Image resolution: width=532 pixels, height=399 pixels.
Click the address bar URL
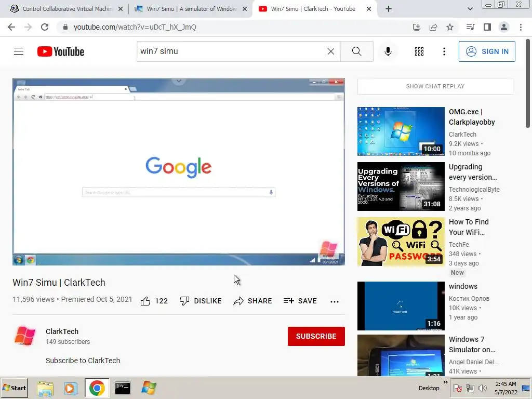pos(135,27)
